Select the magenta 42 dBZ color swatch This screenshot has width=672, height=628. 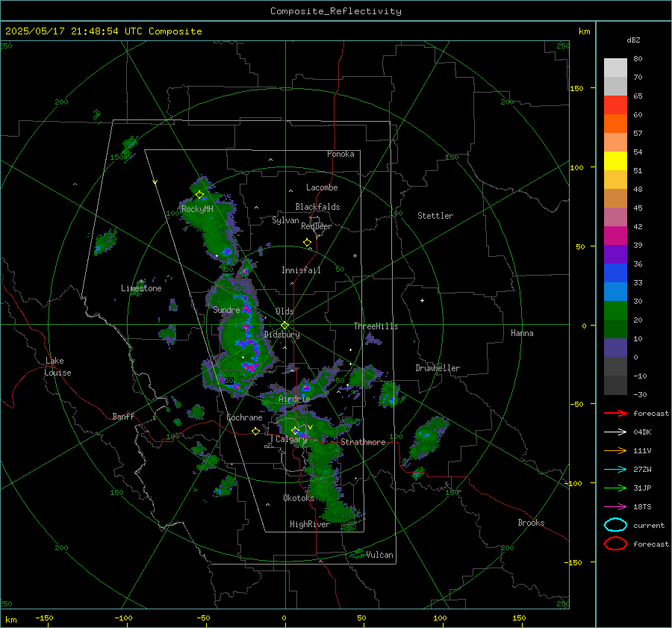point(615,235)
